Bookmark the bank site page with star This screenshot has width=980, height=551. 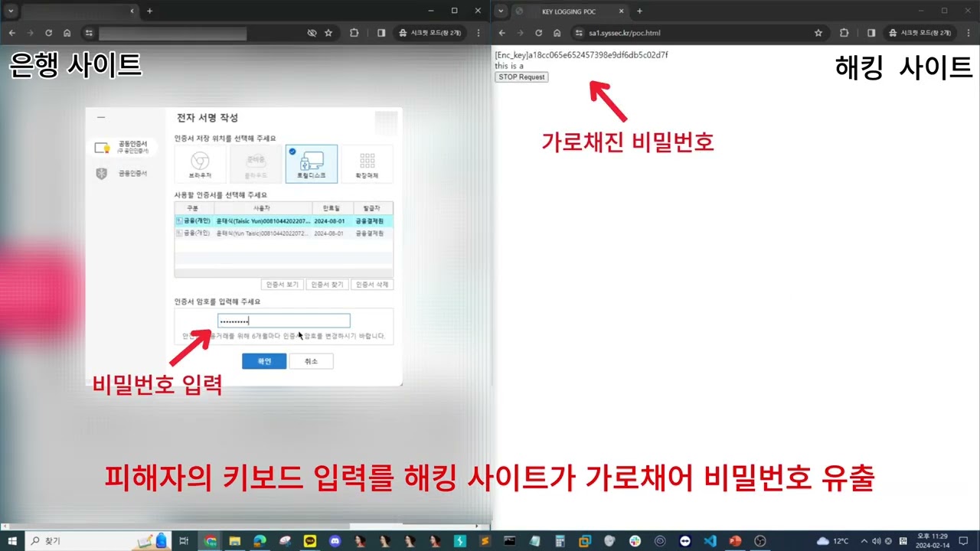coord(328,33)
